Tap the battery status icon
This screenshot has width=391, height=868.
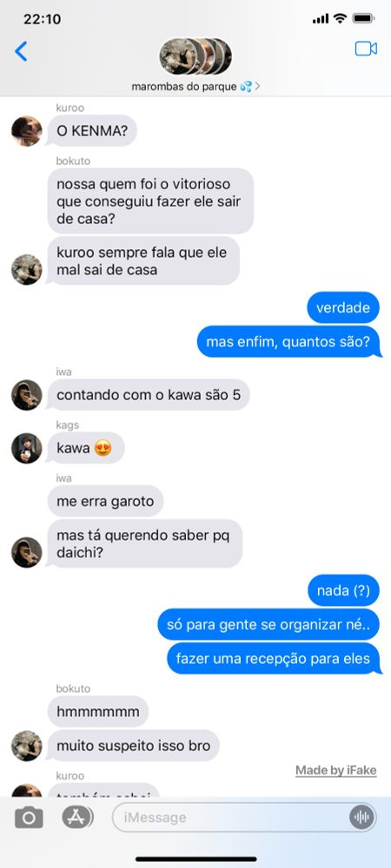(x=363, y=18)
